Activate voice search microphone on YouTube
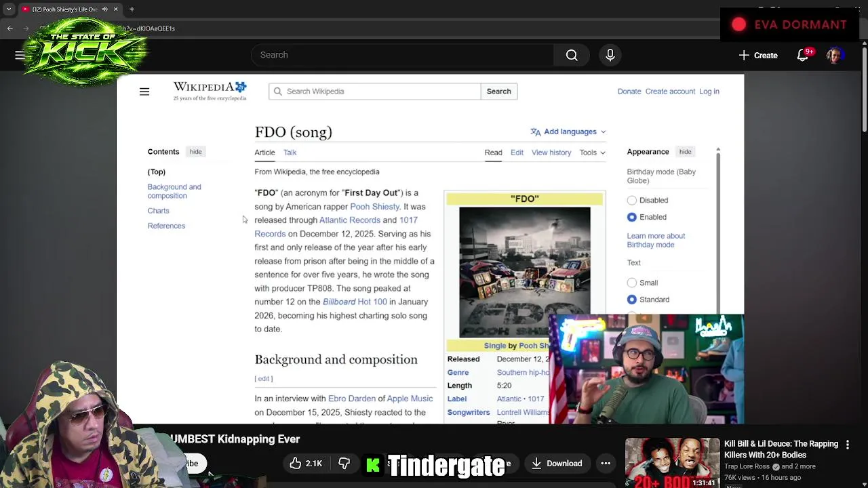868x488 pixels. (610, 55)
